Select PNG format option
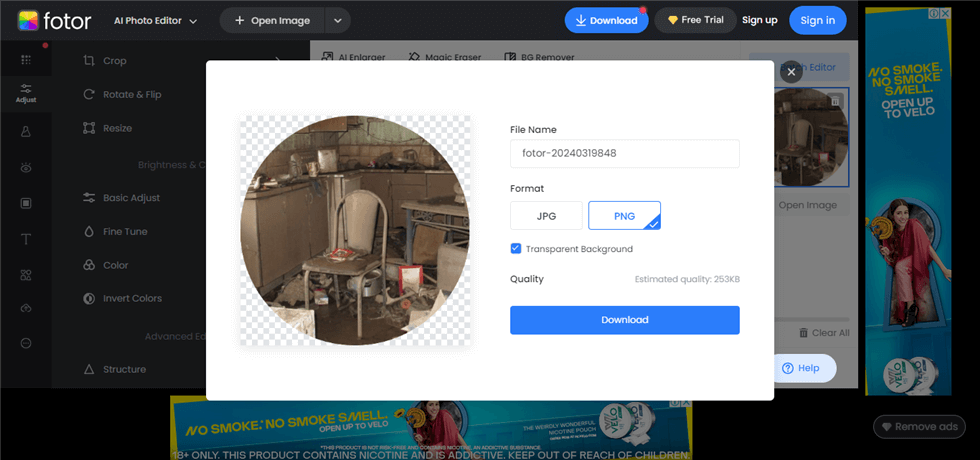 (x=624, y=216)
